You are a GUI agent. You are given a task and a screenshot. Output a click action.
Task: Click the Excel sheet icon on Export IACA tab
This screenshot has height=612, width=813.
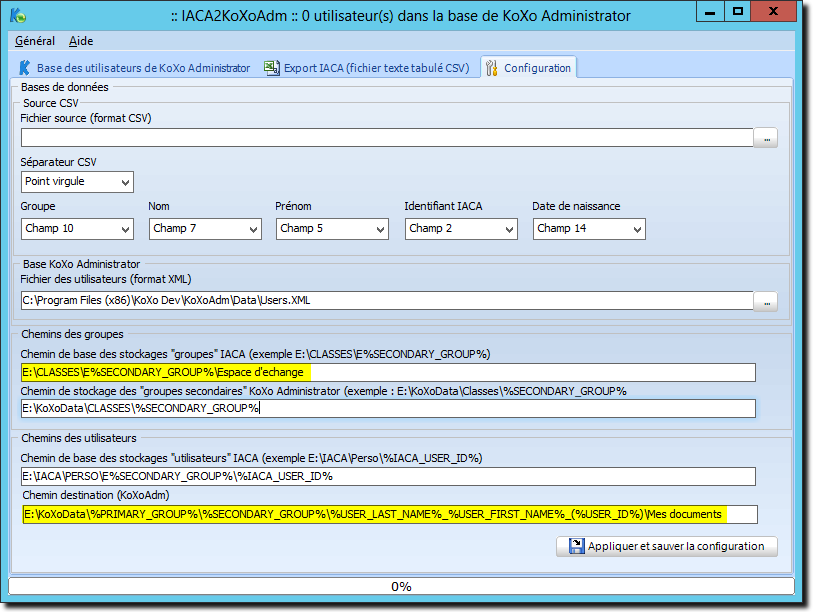click(272, 68)
